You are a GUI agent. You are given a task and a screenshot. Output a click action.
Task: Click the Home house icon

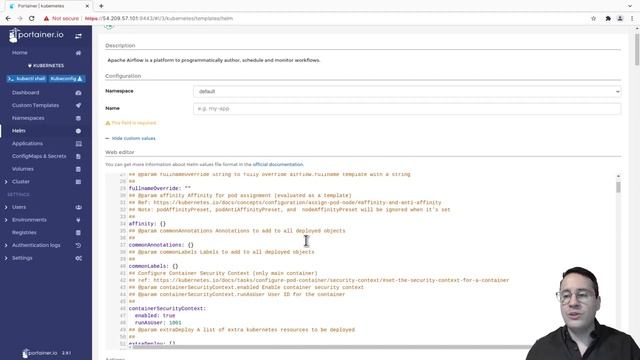(x=78, y=53)
